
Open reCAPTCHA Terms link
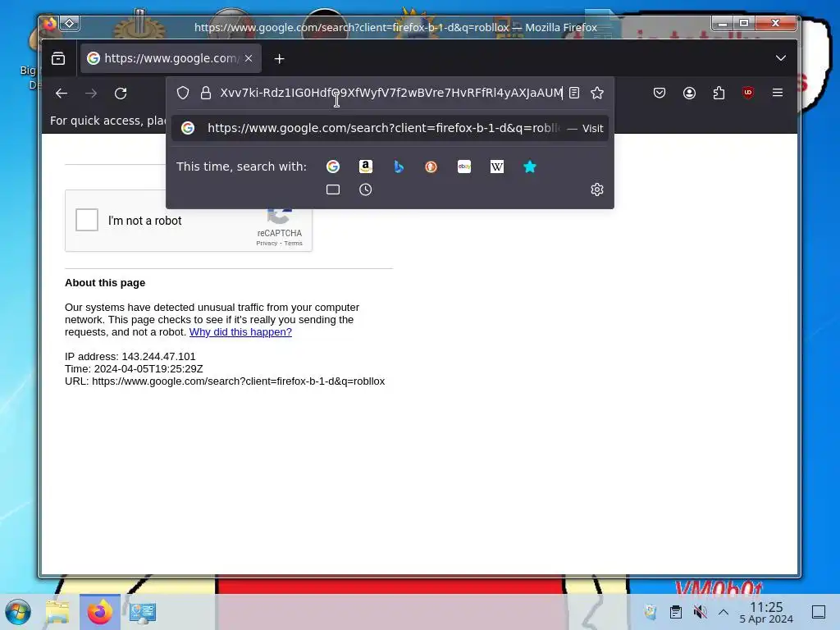(x=293, y=243)
